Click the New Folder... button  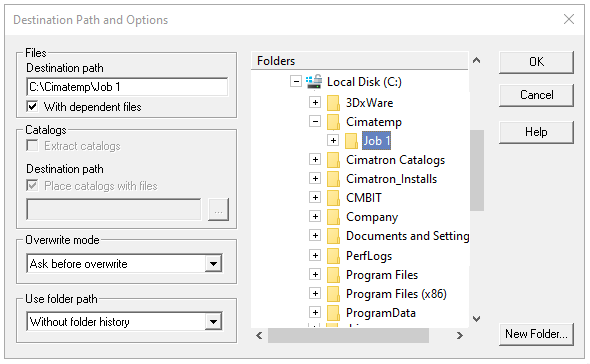point(536,334)
